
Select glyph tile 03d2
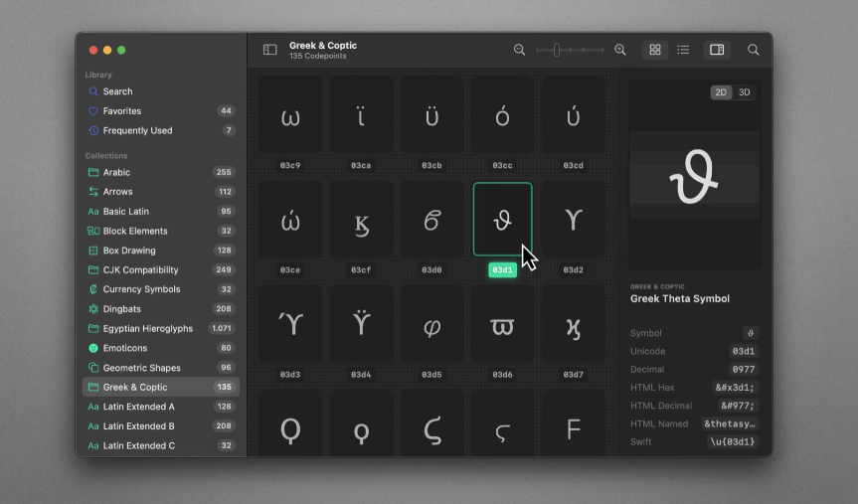click(573, 220)
